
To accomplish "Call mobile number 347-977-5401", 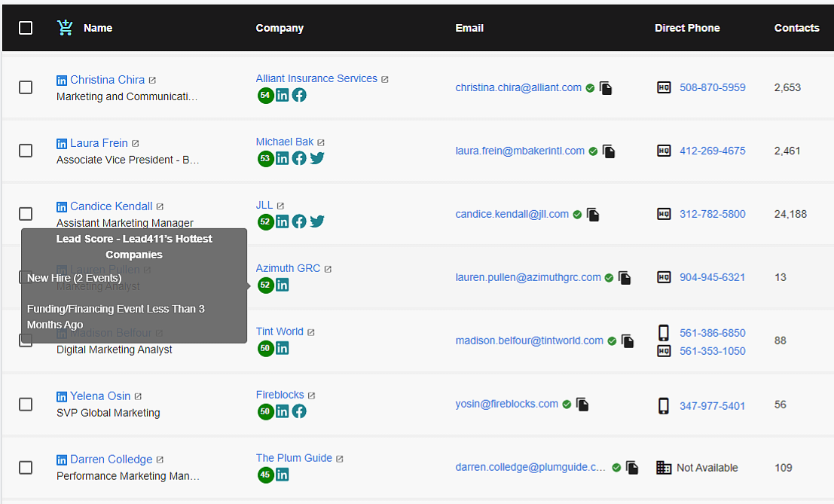I will 712,406.
